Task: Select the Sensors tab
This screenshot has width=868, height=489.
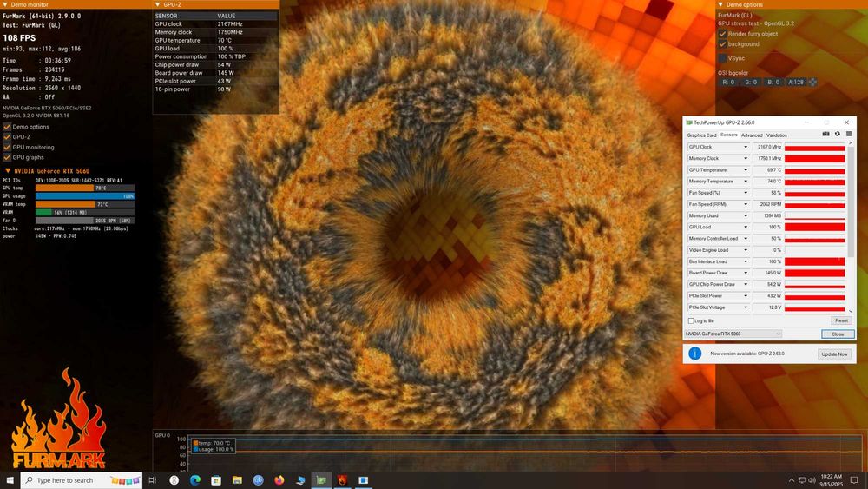Action: pyautogui.click(x=728, y=135)
